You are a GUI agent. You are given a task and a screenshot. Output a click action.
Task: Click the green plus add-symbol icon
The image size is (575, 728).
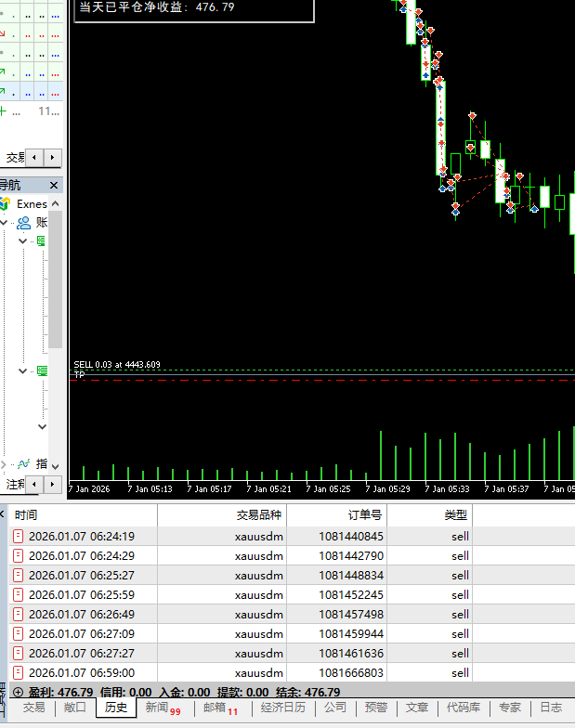(3, 111)
